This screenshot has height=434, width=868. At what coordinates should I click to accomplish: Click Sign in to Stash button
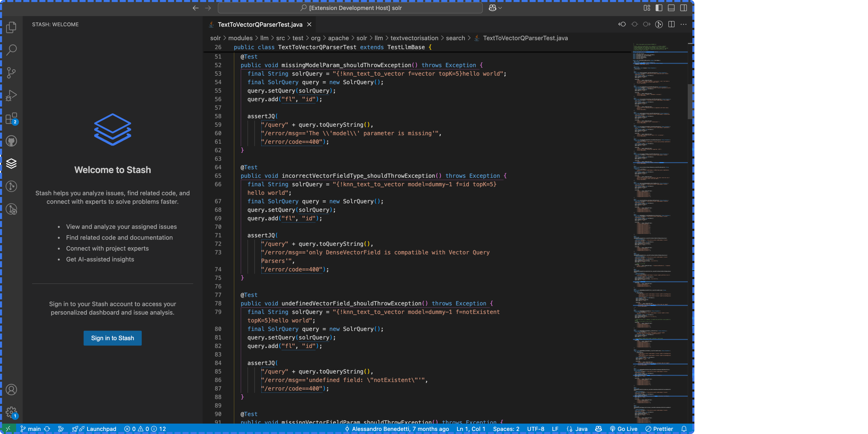113,338
